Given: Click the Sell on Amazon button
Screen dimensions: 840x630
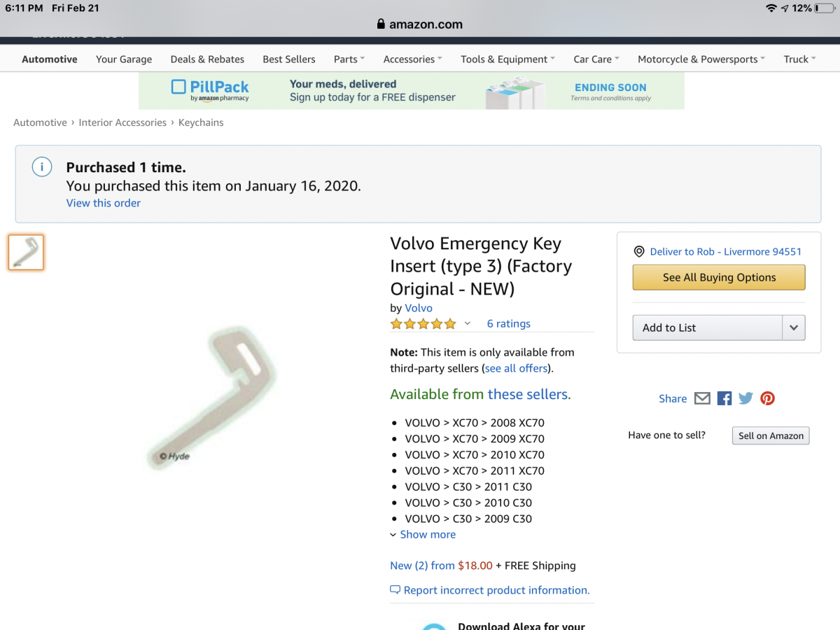Looking at the screenshot, I should (771, 435).
